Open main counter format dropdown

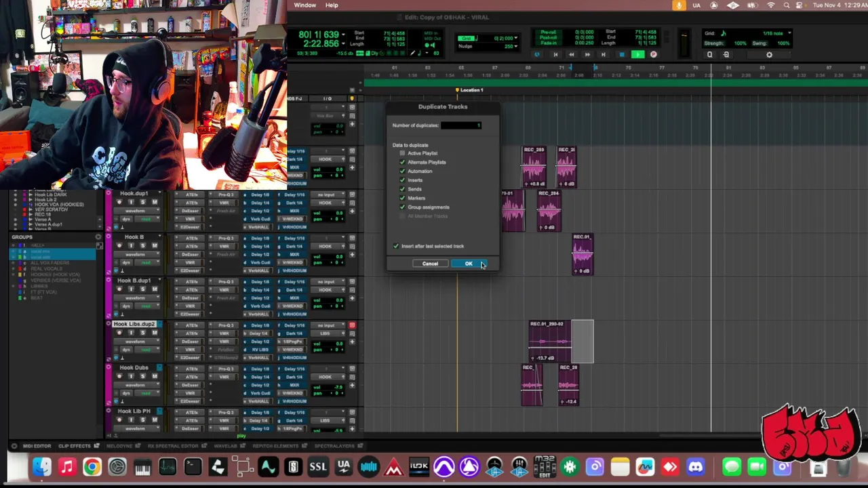[343, 34]
